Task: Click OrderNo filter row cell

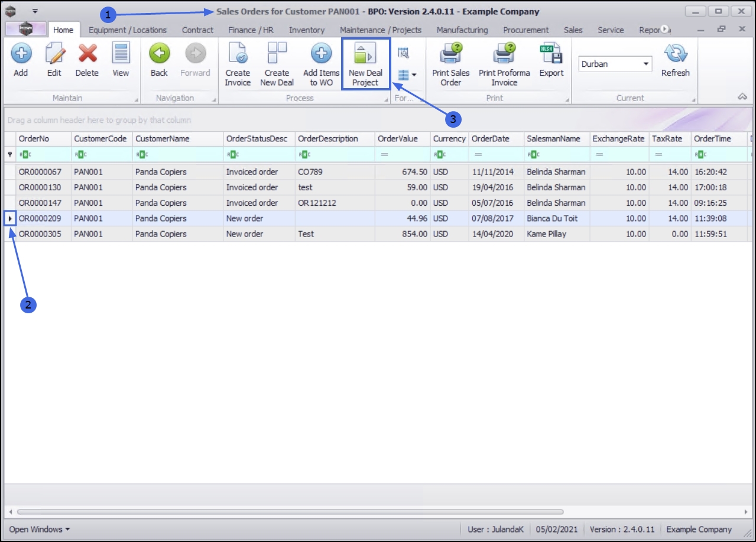Action: point(44,154)
